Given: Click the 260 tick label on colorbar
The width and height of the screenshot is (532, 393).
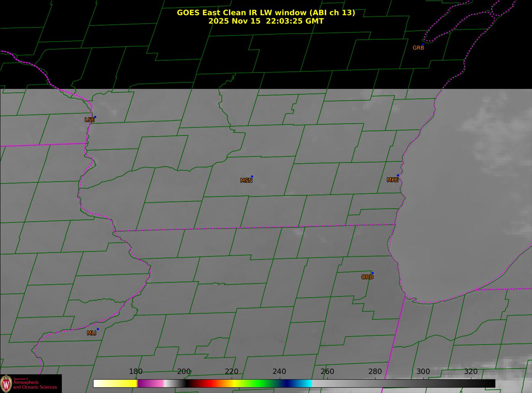Looking at the screenshot, I should pos(327,372).
